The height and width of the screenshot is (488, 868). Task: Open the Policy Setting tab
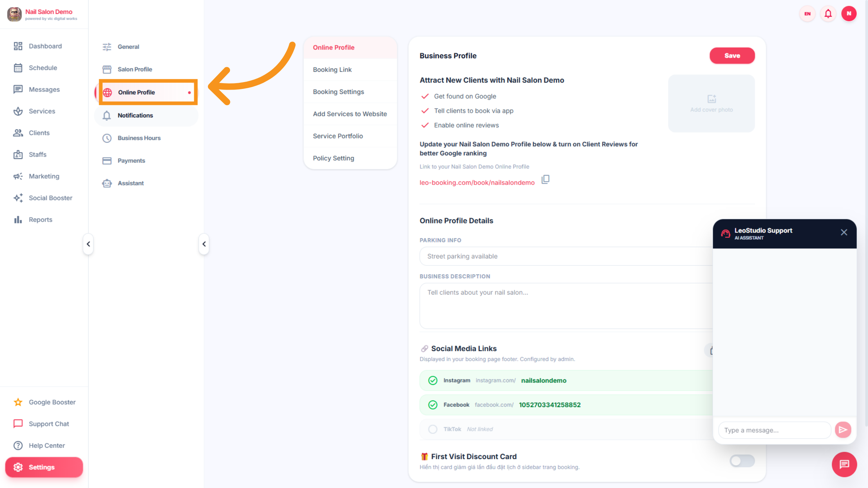pyautogui.click(x=333, y=158)
